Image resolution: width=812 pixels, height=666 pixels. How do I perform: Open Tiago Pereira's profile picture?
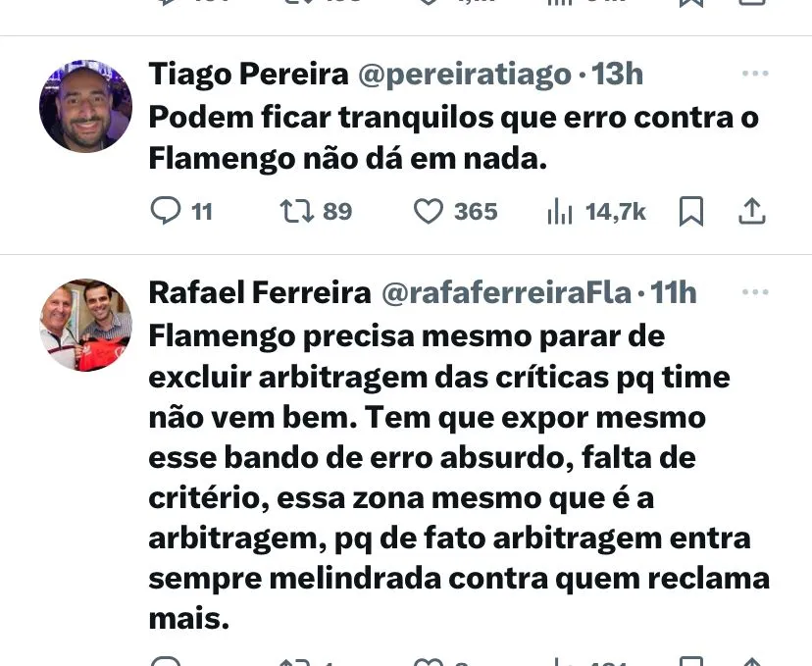(86, 106)
